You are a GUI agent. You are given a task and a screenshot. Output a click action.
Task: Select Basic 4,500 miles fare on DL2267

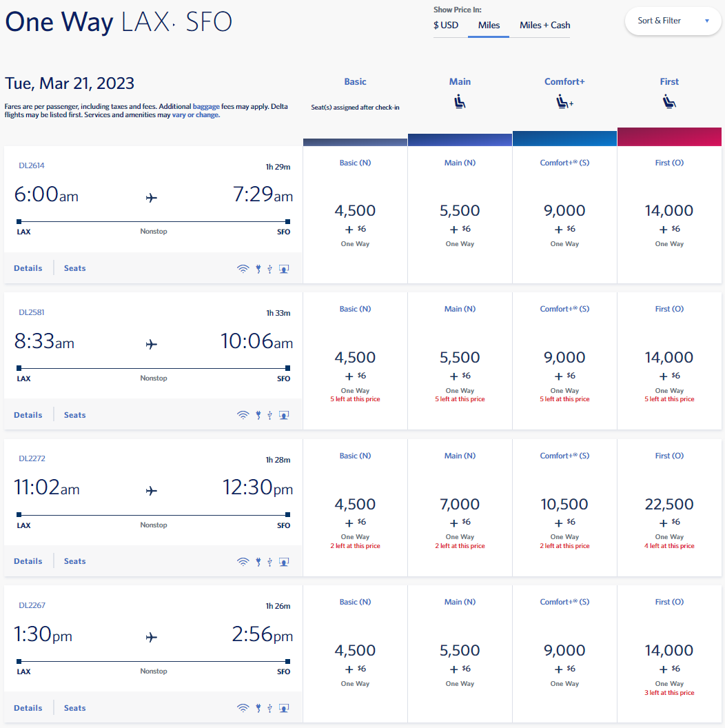[355, 654]
